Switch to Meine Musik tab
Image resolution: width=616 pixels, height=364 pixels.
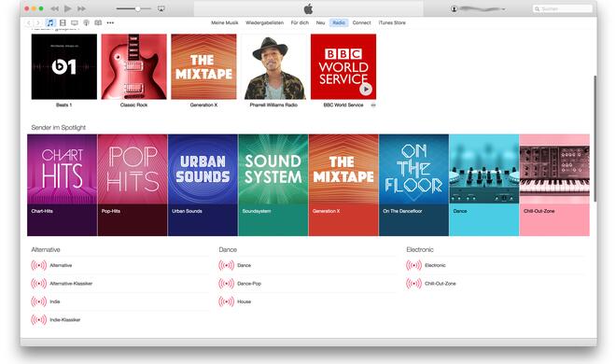225,22
